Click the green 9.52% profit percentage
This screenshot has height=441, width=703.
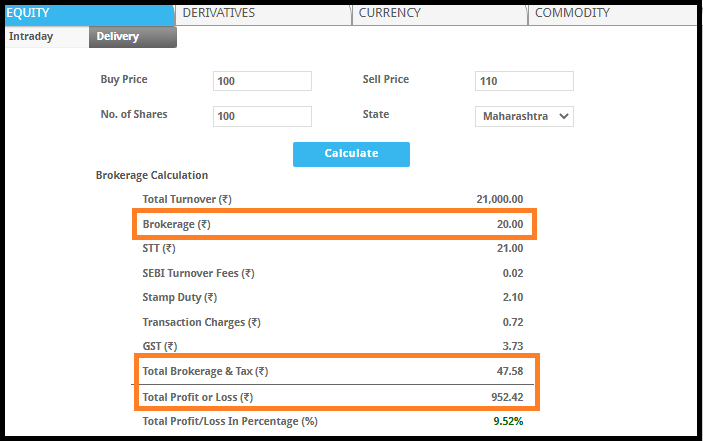click(x=507, y=421)
